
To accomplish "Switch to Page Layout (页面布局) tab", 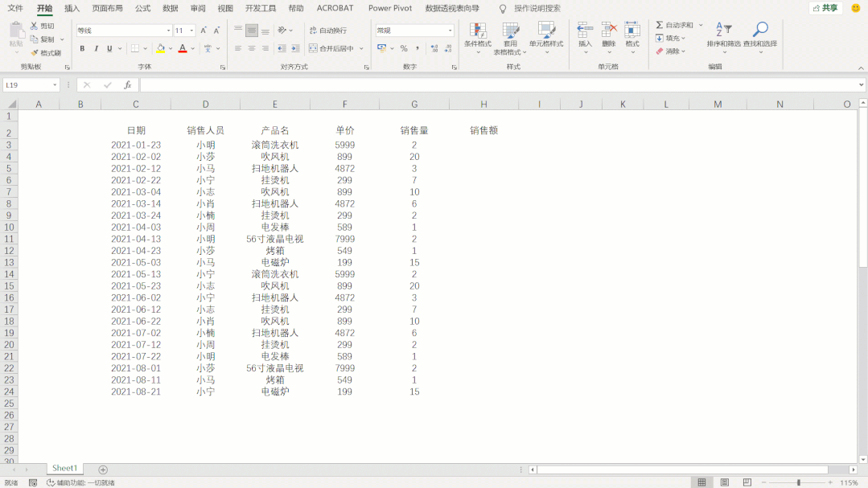I will click(107, 8).
